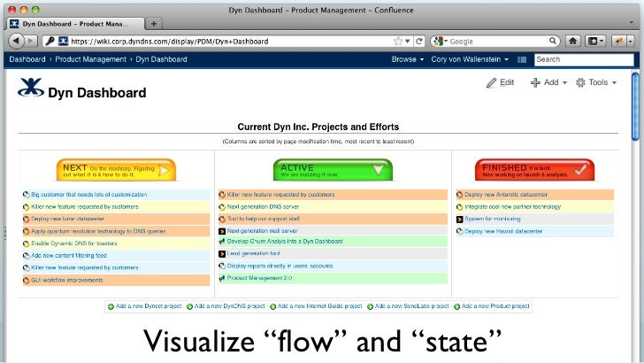Expand the Tools dropdown menu
This screenshot has width=644, height=363.
596,82
